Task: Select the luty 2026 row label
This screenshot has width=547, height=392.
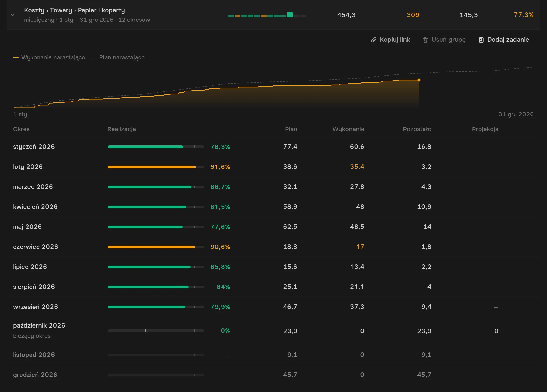Action: pos(28,166)
